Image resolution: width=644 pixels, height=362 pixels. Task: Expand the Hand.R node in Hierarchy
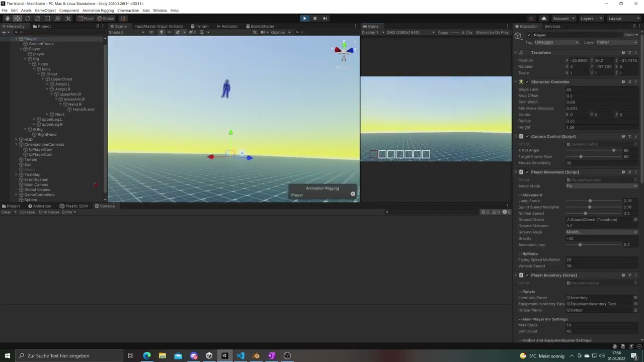pyautogui.click(x=60, y=104)
